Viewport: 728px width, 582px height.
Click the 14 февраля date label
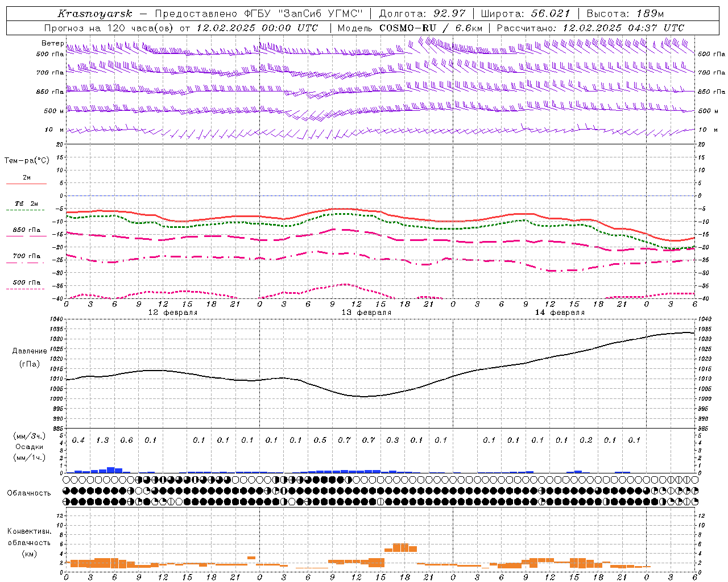click(560, 313)
